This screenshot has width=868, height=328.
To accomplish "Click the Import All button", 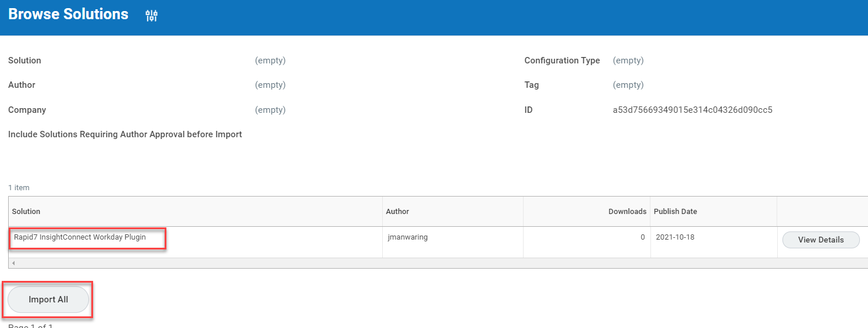I will [x=48, y=300].
